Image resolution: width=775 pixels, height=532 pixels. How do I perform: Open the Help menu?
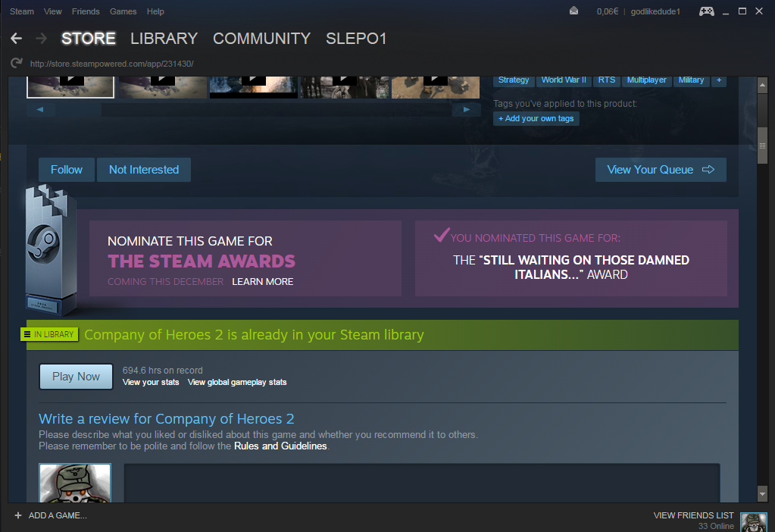click(155, 11)
